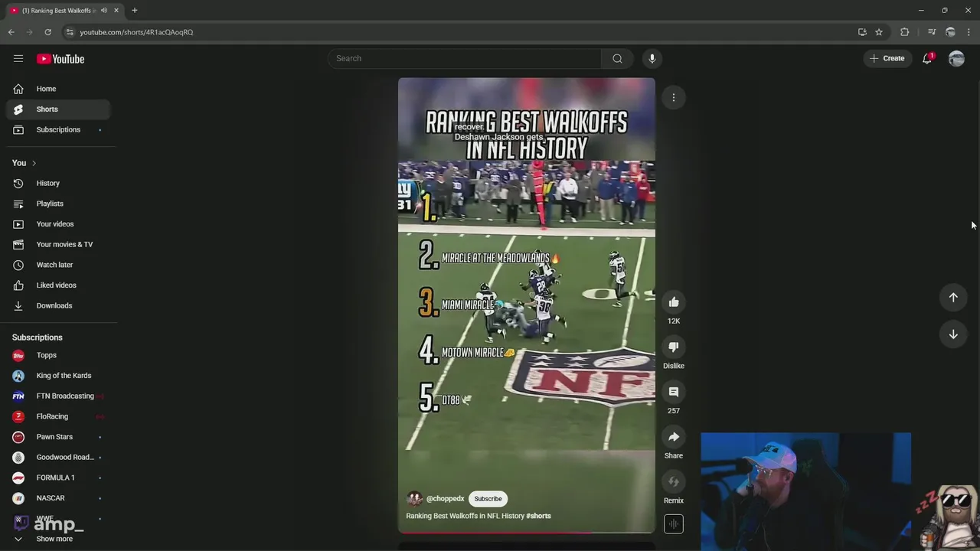Open Pawn Stars channel
The height and width of the screenshot is (551, 980).
coord(58,437)
